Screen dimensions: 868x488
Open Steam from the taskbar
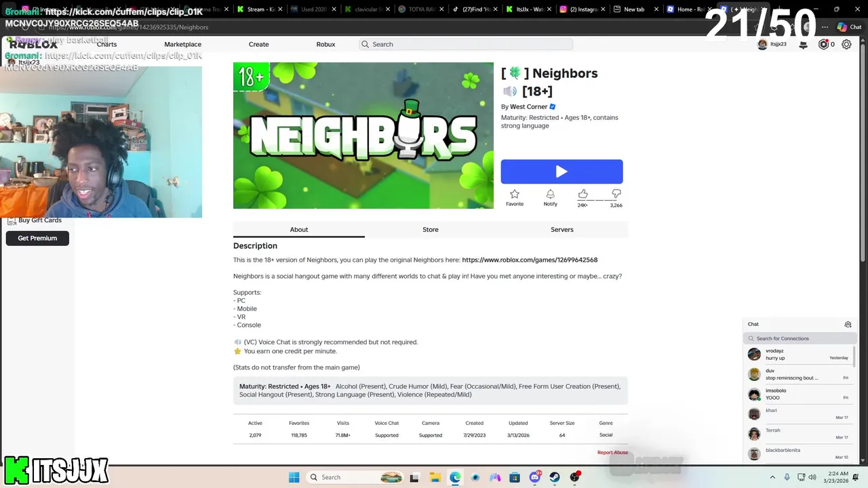tap(555, 477)
